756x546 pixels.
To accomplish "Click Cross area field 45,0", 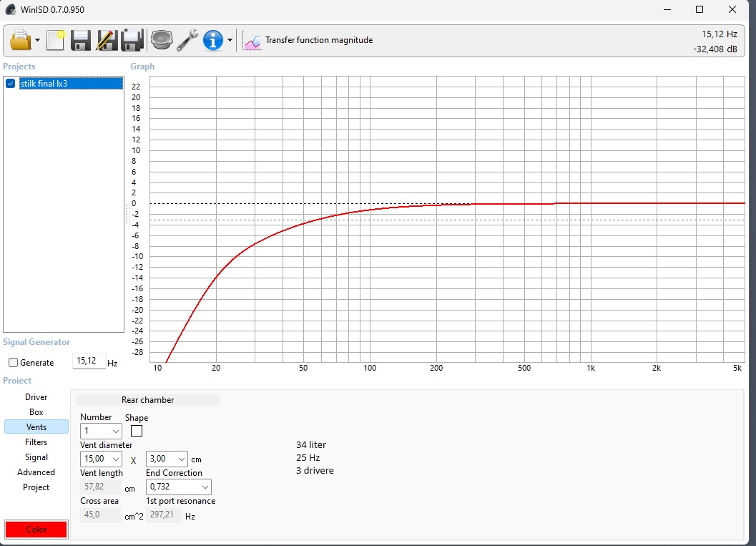I will coord(101,515).
